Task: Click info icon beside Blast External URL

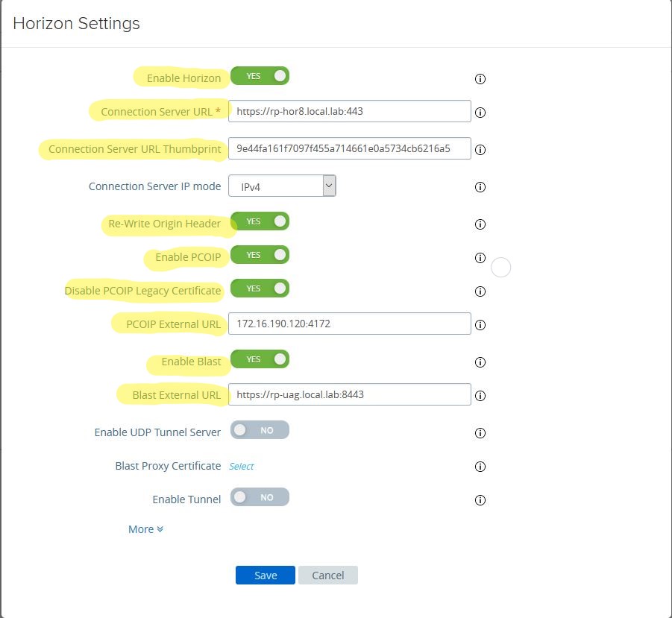Action: coord(480,395)
